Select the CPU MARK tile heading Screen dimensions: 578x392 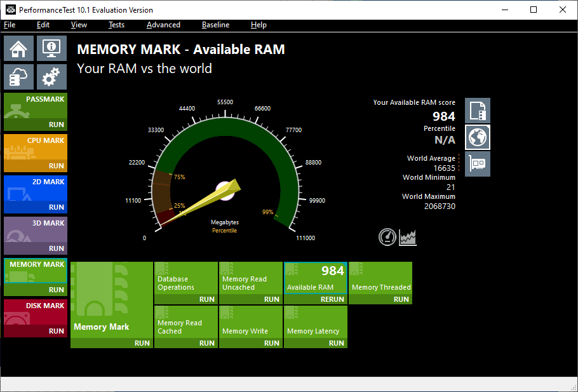[x=46, y=140]
